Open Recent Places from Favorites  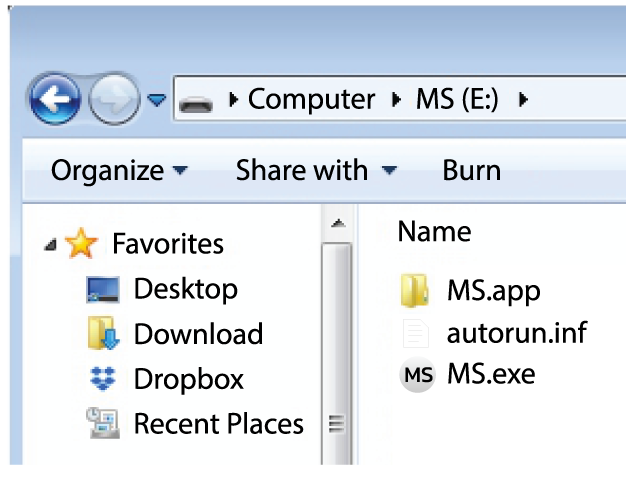[x=219, y=423]
